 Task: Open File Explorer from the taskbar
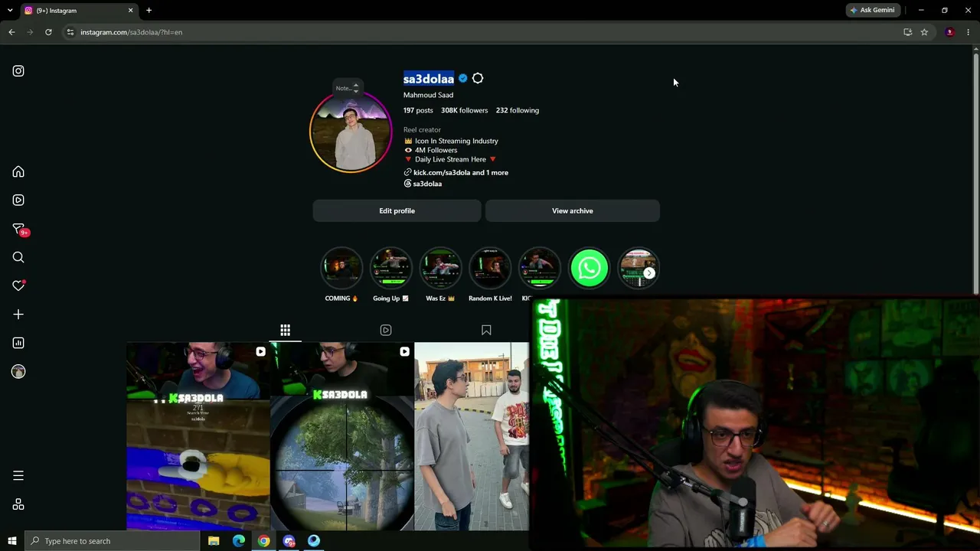click(x=214, y=541)
